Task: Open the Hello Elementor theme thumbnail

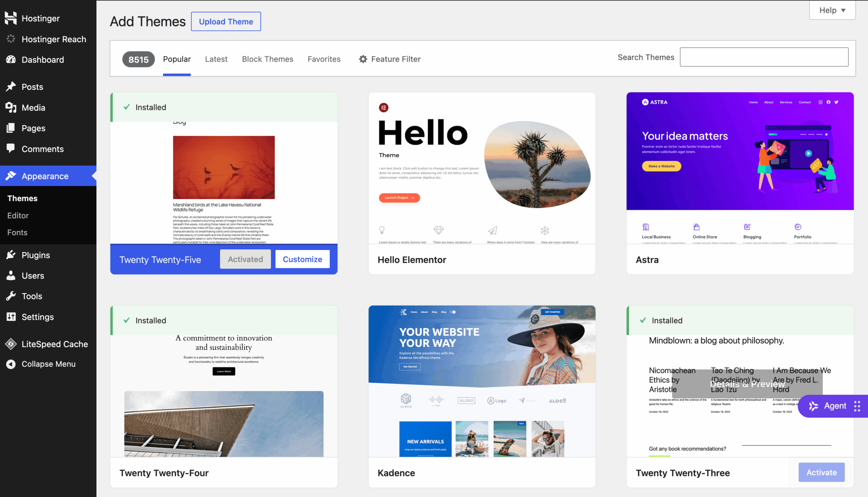Action: 481,168
